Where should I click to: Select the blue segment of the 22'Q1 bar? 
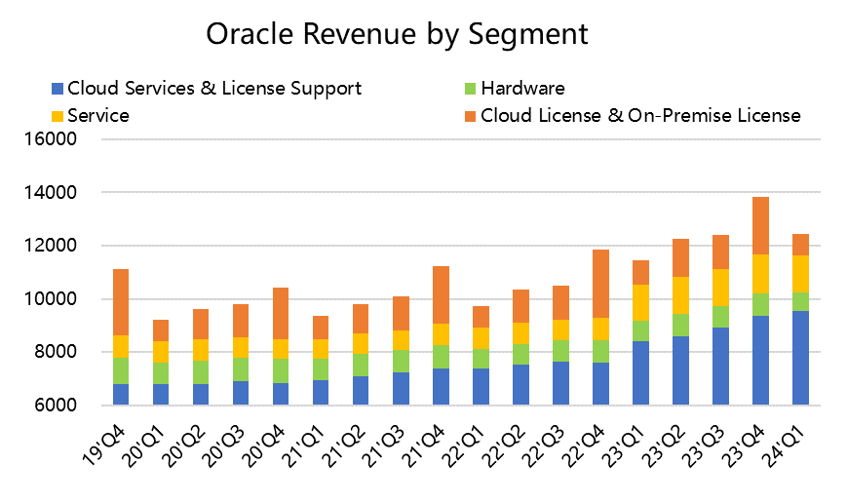click(481, 387)
